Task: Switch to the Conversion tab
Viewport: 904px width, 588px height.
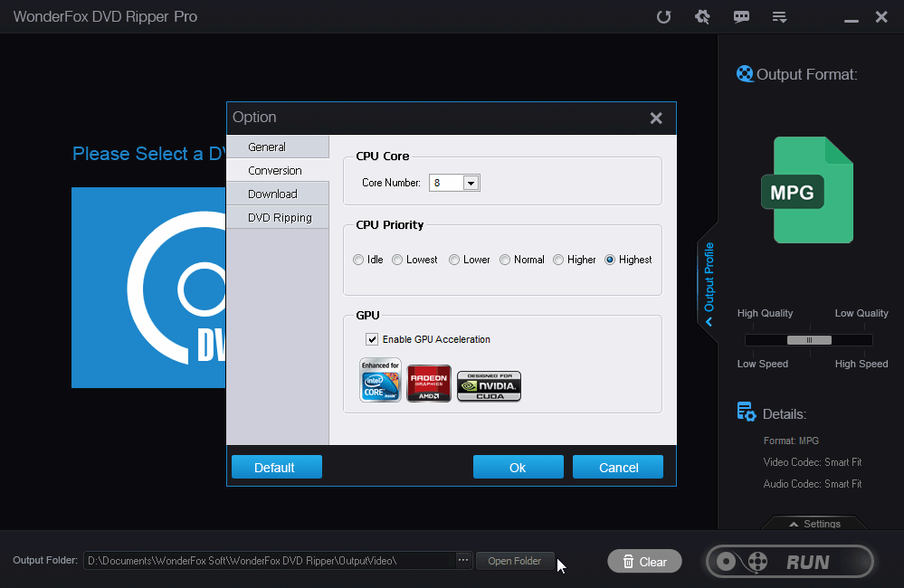Action: (x=278, y=171)
